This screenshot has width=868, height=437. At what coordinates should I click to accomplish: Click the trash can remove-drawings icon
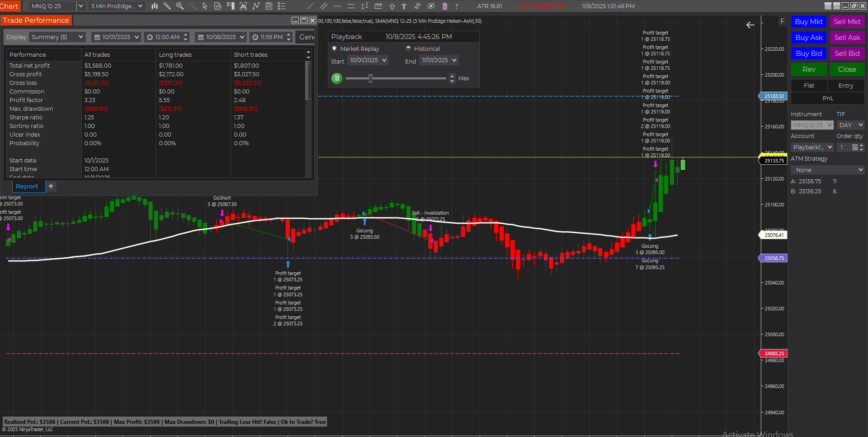pos(445,6)
